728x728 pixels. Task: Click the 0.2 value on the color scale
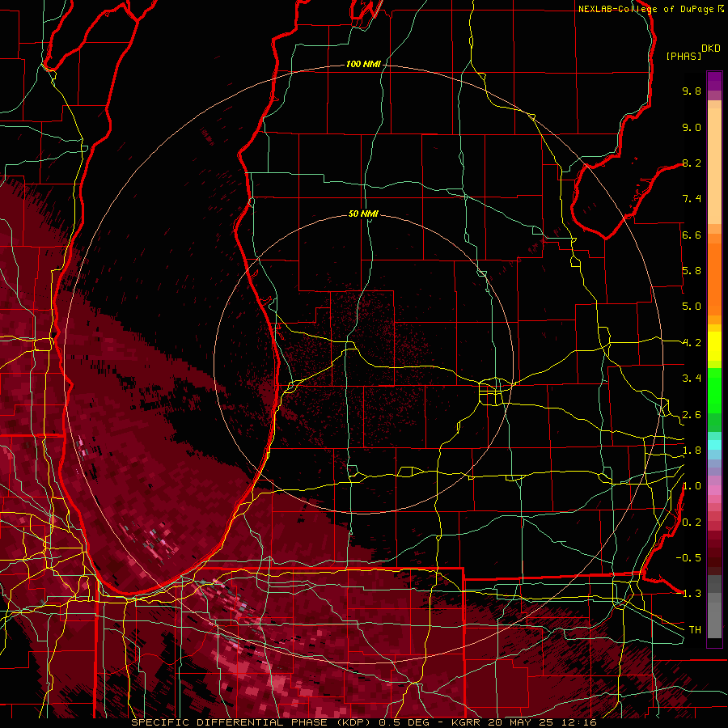[692, 523]
